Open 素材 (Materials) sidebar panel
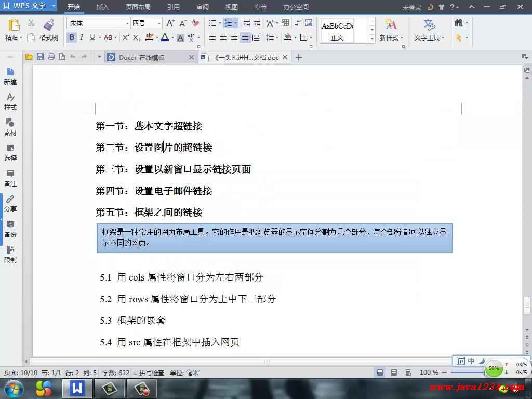 click(x=10, y=127)
